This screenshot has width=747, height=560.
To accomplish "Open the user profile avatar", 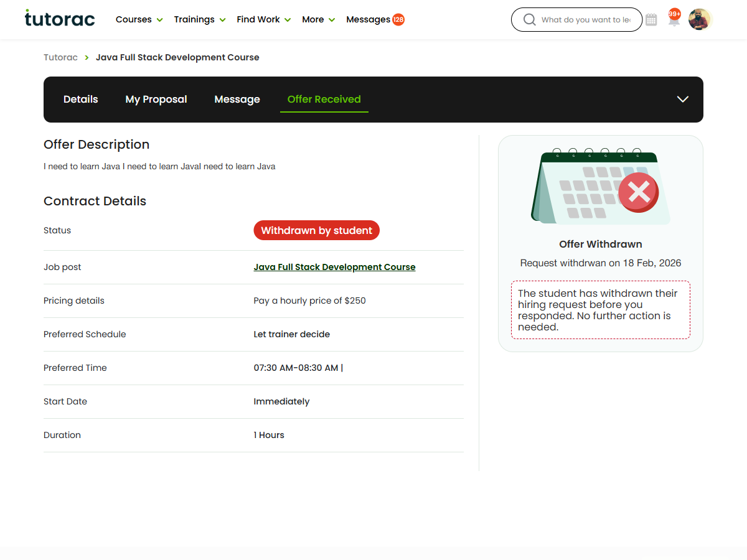I will (700, 19).
